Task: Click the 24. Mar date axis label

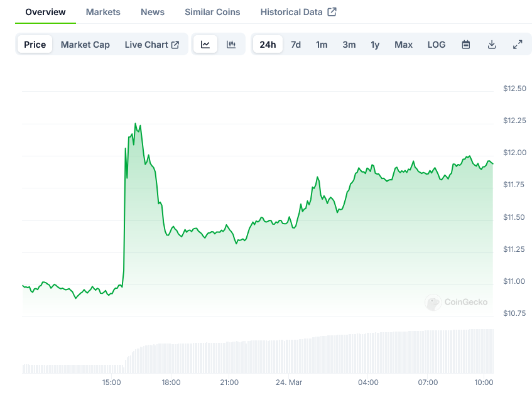Action: click(x=289, y=382)
